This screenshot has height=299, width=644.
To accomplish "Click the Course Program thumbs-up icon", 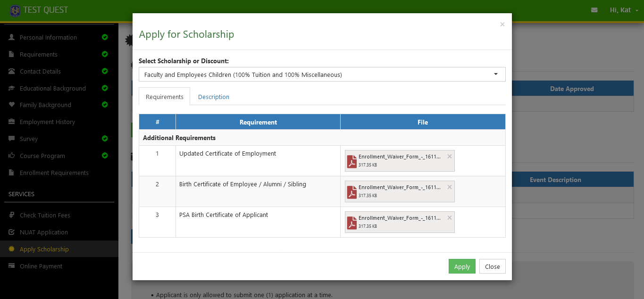I will tap(11, 156).
